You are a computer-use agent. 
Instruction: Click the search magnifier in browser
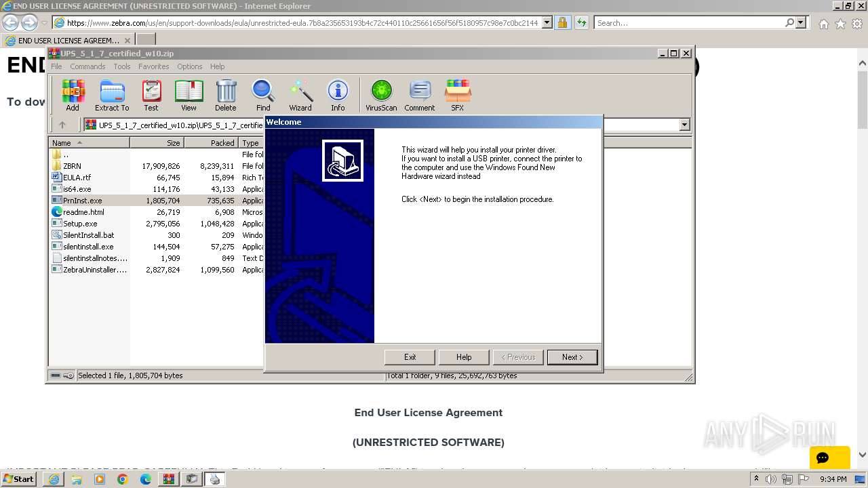point(789,22)
